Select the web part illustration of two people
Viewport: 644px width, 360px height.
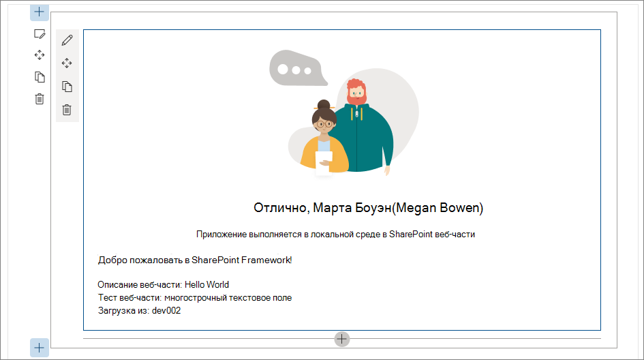tap(344, 114)
